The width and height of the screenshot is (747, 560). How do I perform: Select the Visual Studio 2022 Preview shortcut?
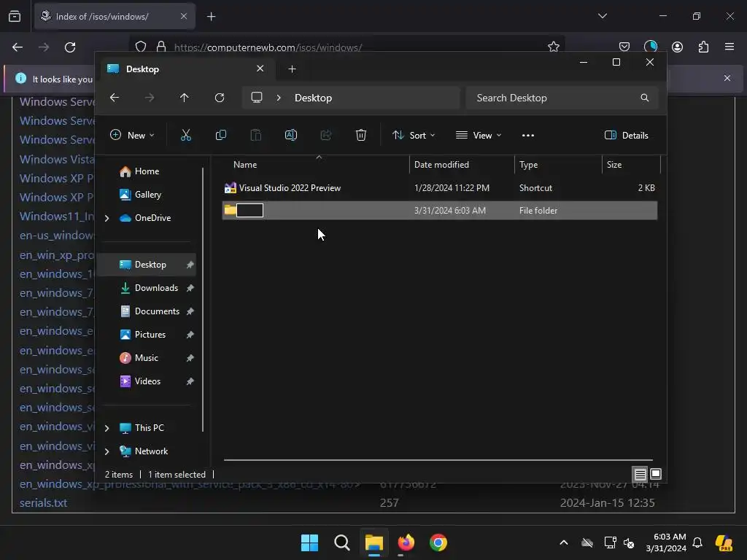click(440, 188)
